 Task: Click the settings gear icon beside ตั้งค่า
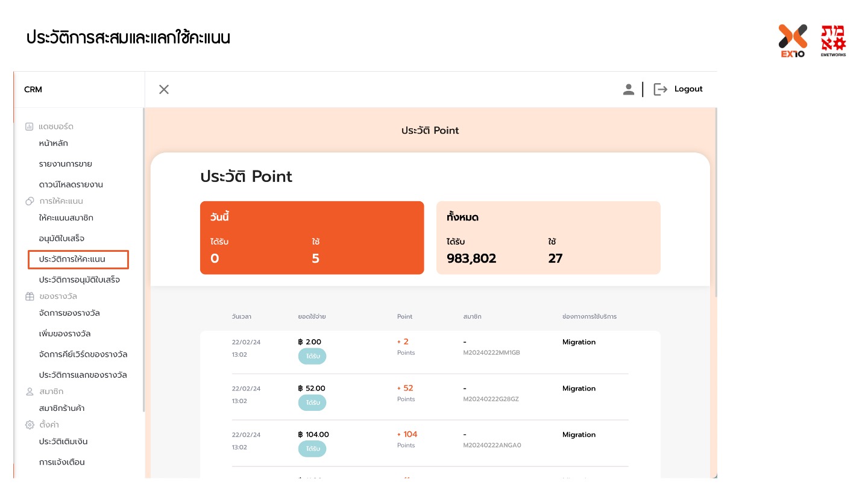29,425
